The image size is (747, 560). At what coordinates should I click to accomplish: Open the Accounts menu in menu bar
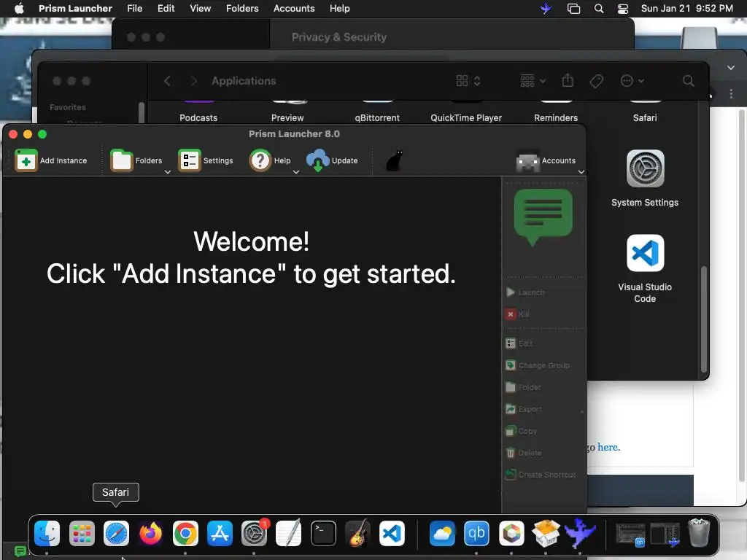[x=294, y=8]
